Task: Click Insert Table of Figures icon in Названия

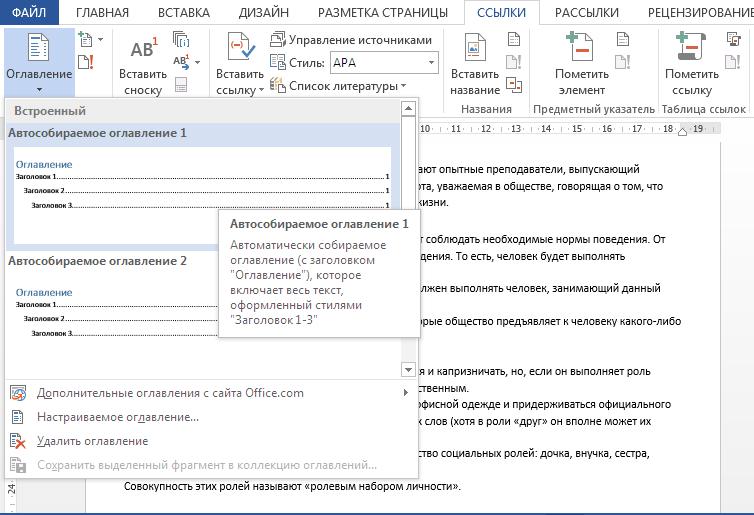Action: pyautogui.click(x=514, y=39)
